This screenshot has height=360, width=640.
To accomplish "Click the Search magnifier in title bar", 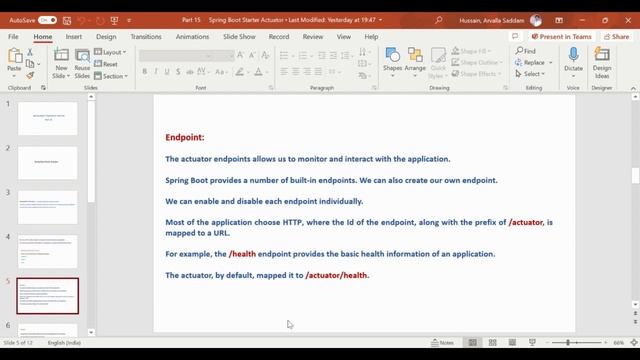I will pyautogui.click(x=438, y=20).
